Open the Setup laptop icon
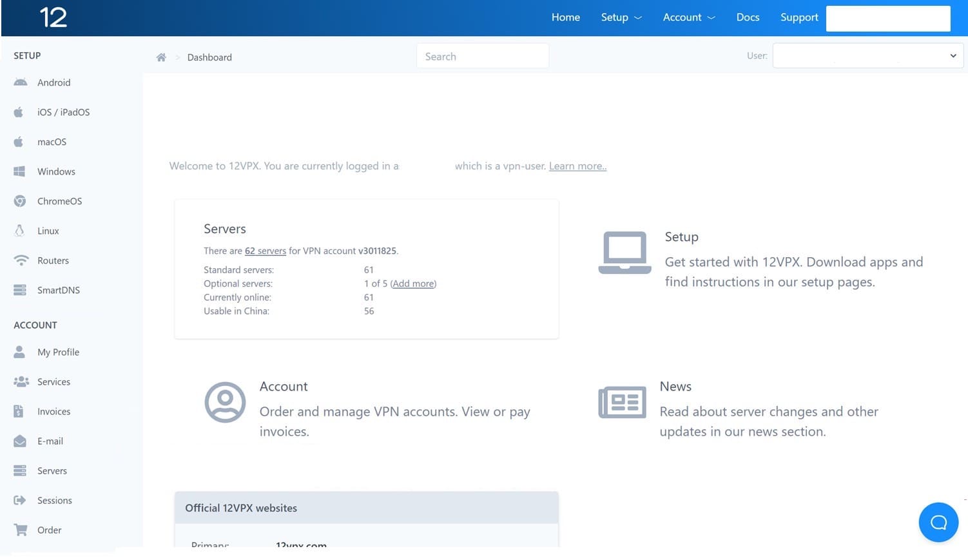Viewport: 968px width, 560px height. click(x=624, y=253)
